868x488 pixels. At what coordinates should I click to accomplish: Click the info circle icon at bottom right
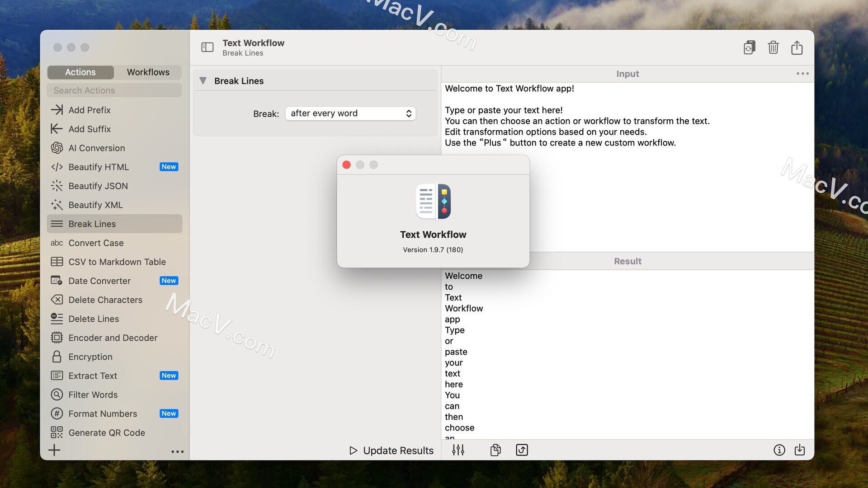[x=779, y=450]
